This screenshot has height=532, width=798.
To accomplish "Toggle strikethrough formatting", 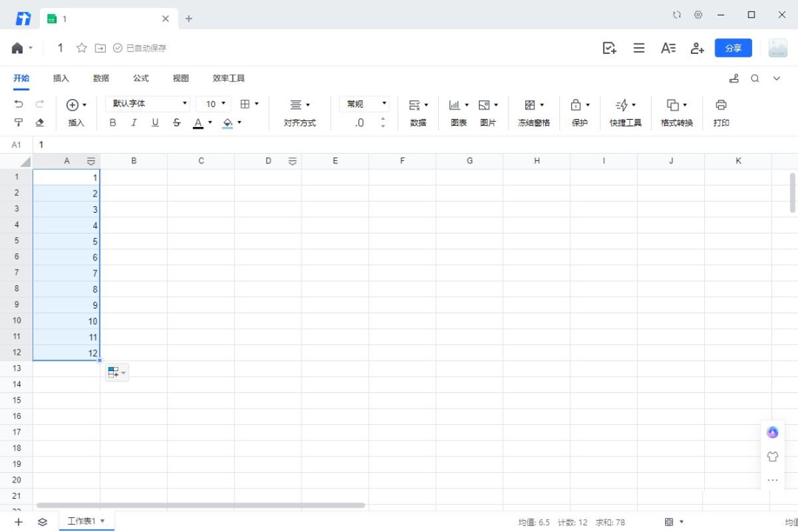I will [177, 123].
